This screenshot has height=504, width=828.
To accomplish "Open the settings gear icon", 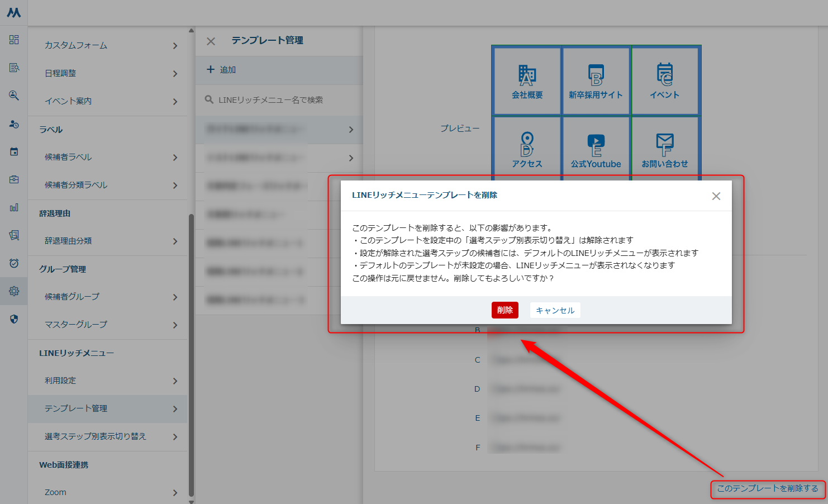I will click(x=14, y=291).
